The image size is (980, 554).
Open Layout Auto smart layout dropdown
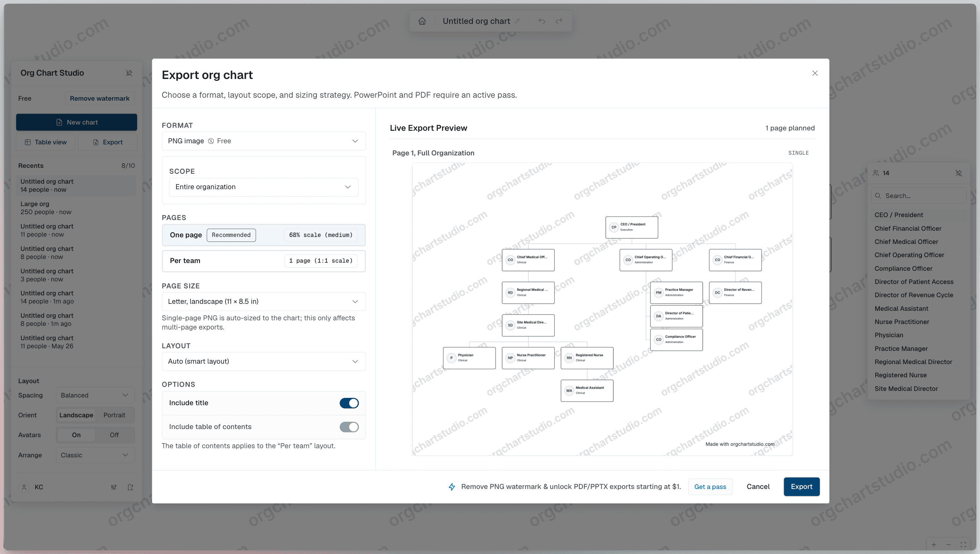point(264,361)
